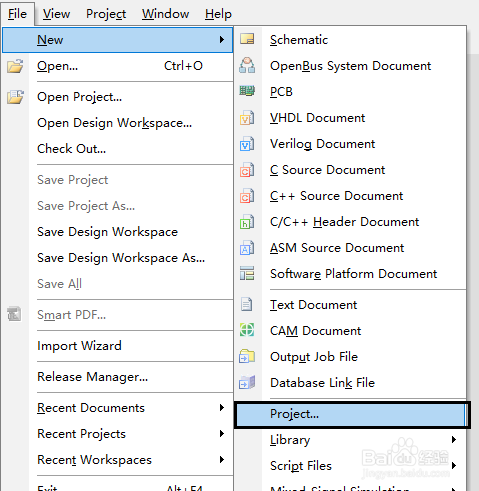
Task: Click the Verilog Document icon
Action: [x=247, y=144]
